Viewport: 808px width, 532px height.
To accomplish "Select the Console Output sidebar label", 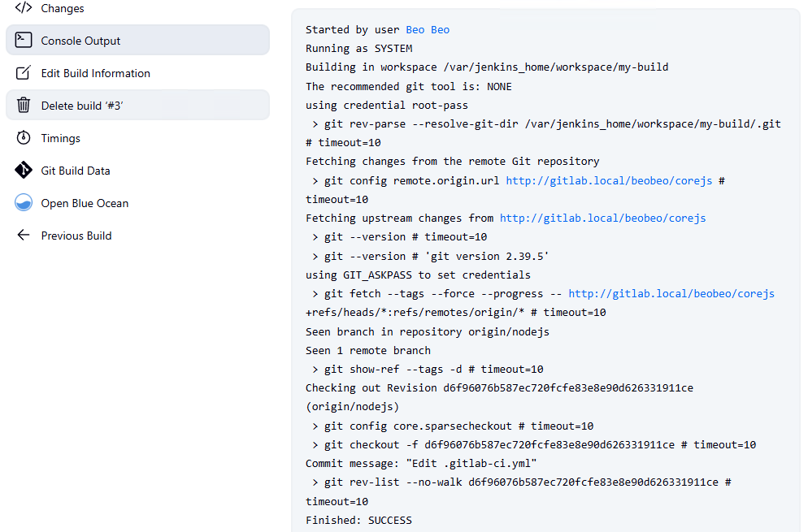I will pyautogui.click(x=80, y=41).
